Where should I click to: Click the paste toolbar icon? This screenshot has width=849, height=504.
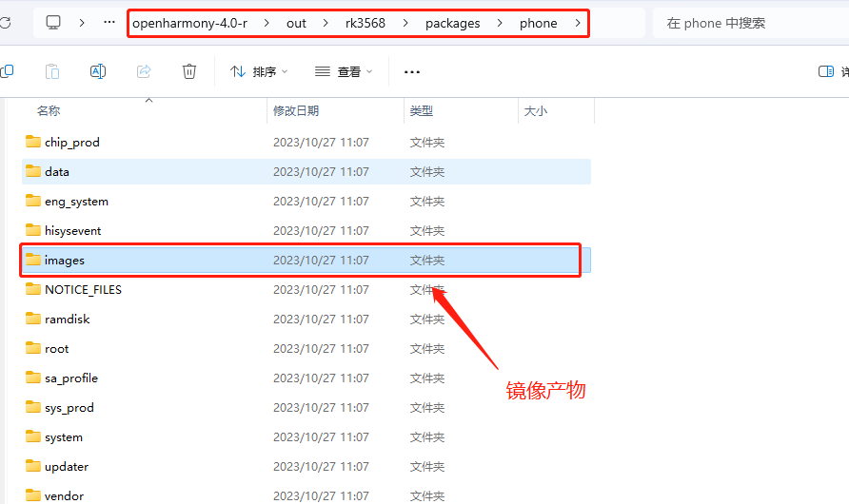point(52,71)
